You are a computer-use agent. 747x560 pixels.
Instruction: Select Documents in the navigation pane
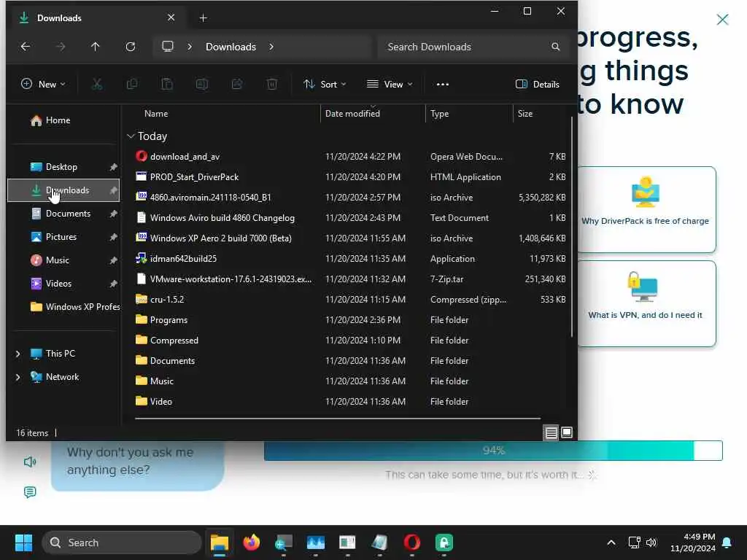[63, 214]
